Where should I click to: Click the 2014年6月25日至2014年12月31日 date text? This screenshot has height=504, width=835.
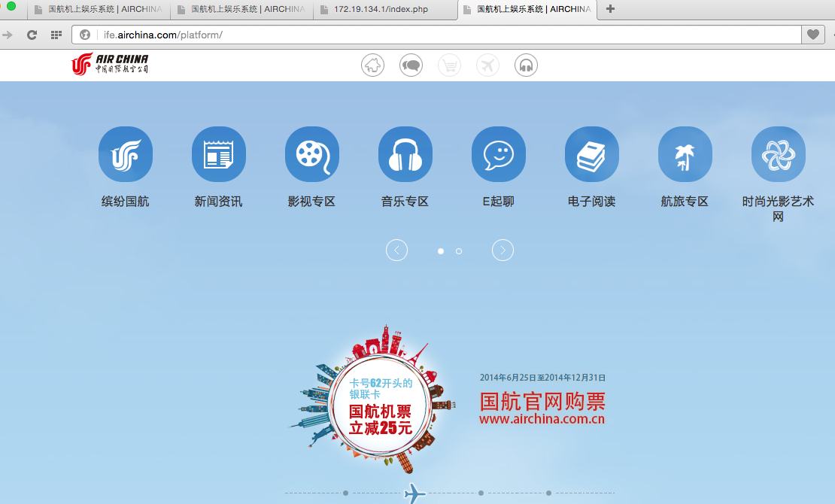[x=542, y=378]
